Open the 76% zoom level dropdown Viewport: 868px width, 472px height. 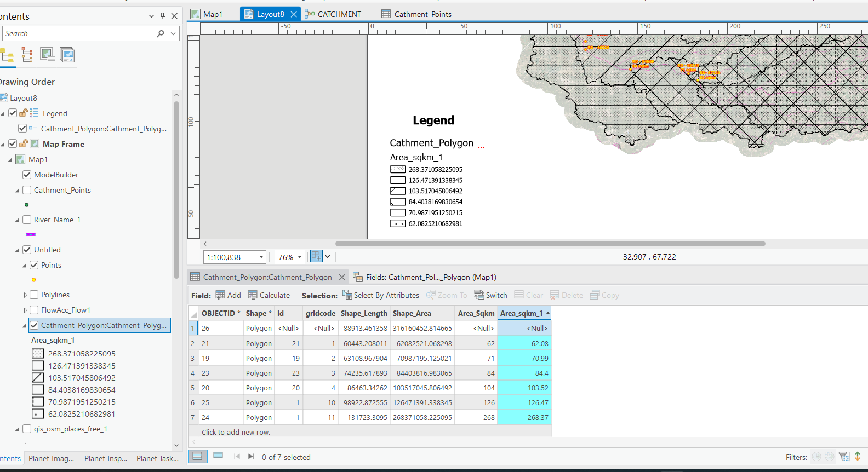300,257
